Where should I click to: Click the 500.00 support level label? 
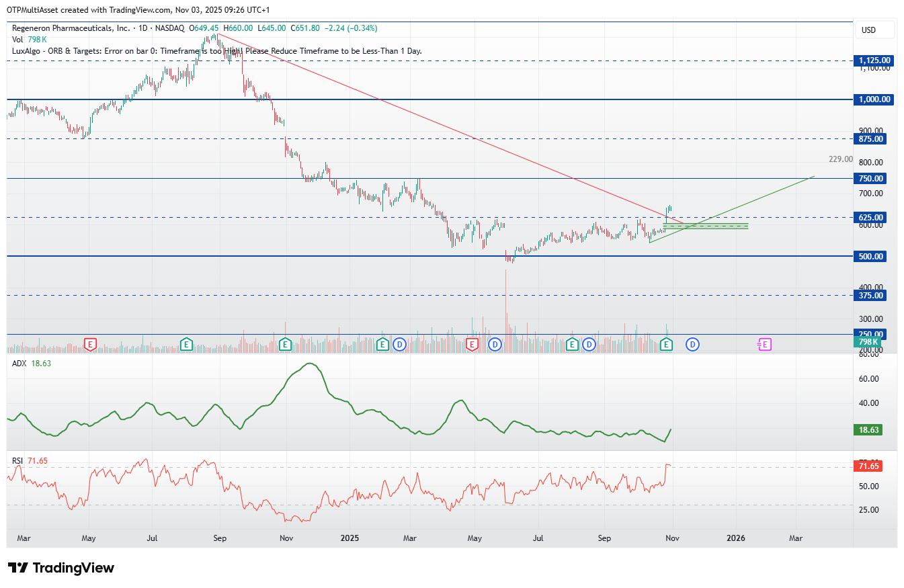[x=874, y=257]
